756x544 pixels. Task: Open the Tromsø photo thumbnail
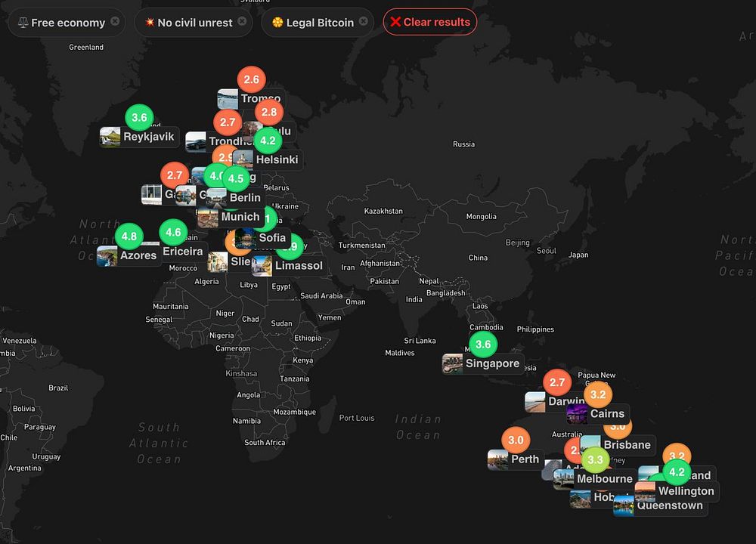[228, 99]
